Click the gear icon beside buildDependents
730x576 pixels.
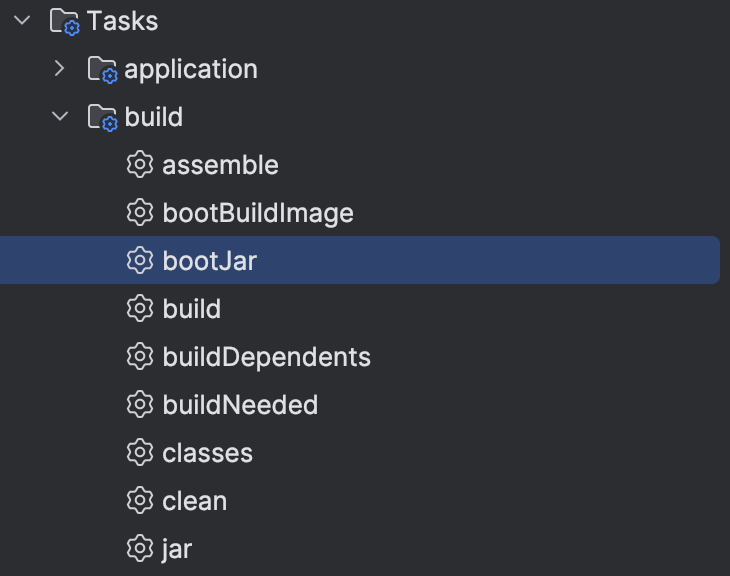tap(140, 357)
